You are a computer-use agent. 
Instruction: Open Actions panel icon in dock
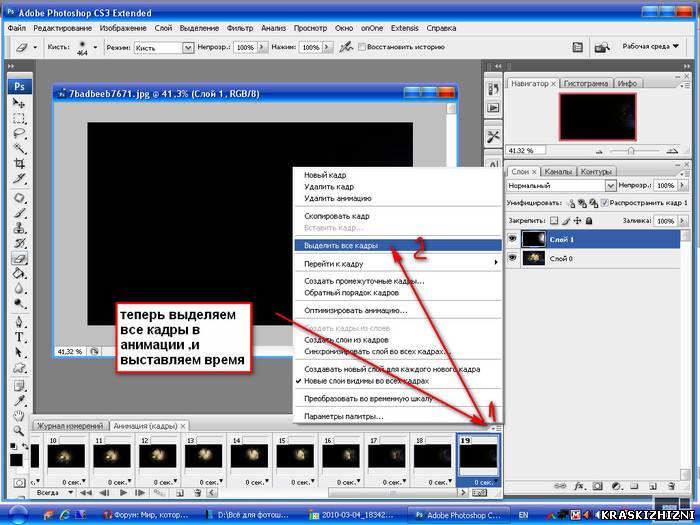pos(493,108)
